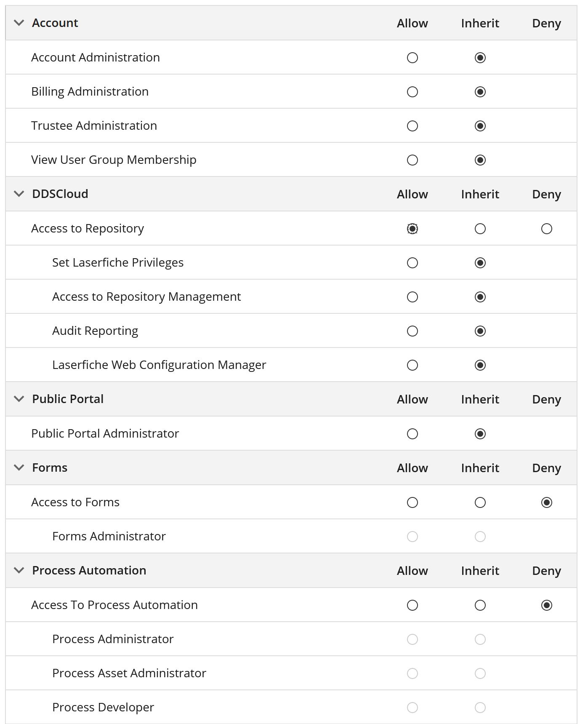
Task: Select Allow for Public Portal Administrator
Action: click(x=412, y=434)
